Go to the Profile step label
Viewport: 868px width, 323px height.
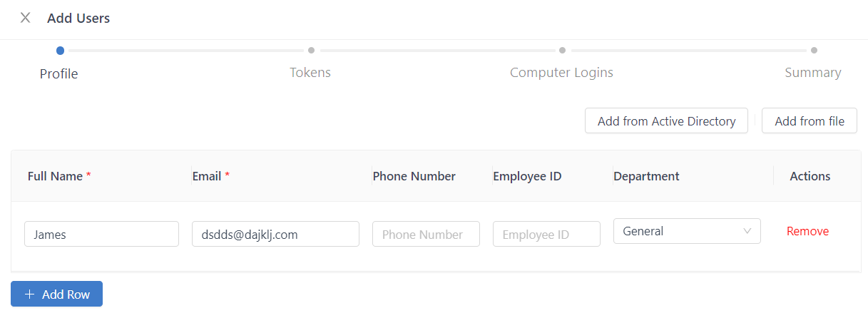click(x=59, y=73)
